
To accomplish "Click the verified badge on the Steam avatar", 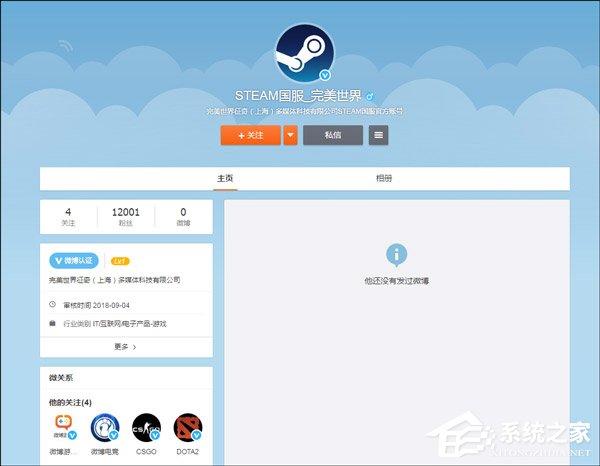I will 325,75.
